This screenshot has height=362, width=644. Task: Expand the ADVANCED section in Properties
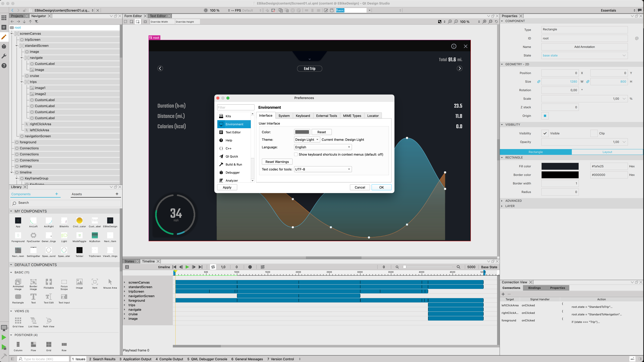pos(513,201)
